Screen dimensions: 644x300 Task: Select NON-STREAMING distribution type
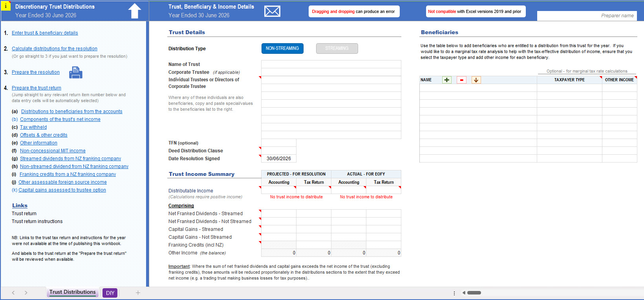click(282, 48)
